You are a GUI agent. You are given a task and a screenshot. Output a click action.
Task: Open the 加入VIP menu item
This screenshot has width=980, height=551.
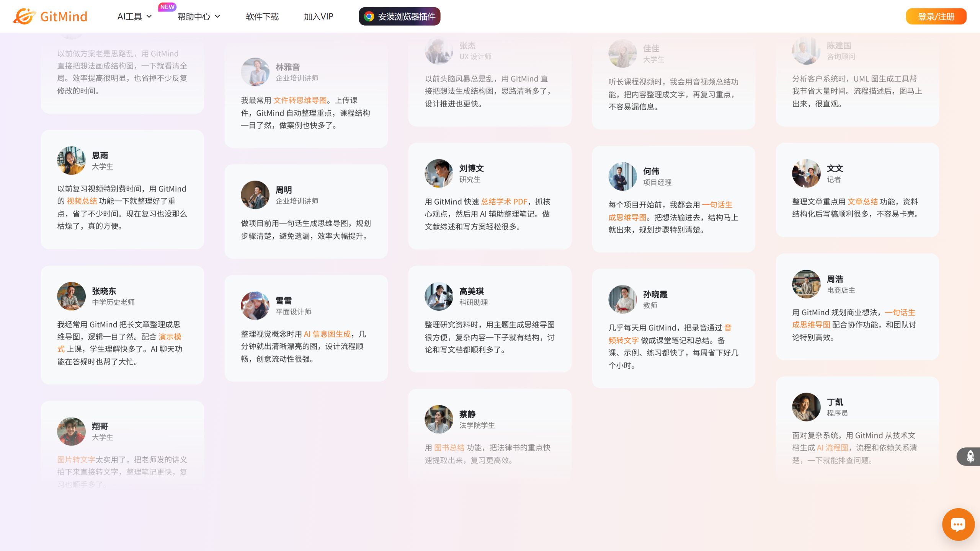pyautogui.click(x=318, y=16)
